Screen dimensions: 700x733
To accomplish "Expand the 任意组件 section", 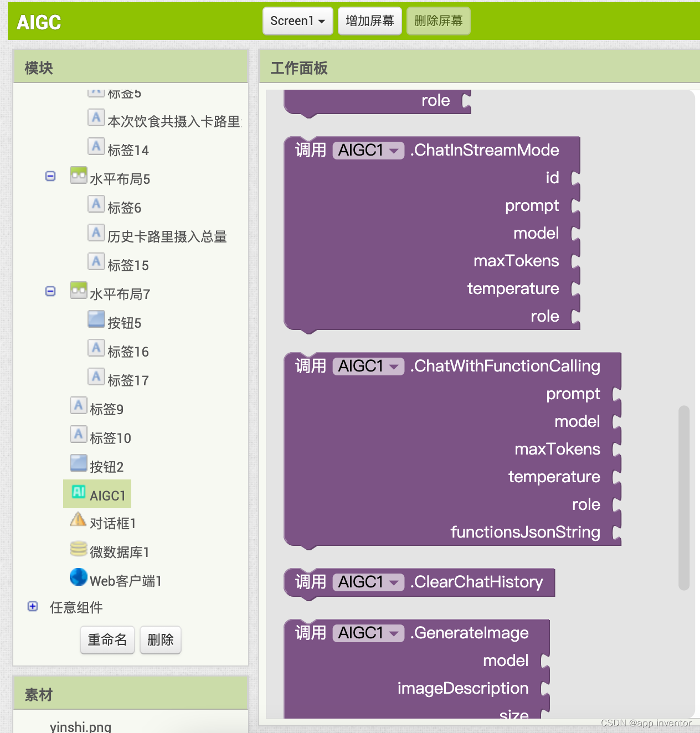I will (33, 606).
